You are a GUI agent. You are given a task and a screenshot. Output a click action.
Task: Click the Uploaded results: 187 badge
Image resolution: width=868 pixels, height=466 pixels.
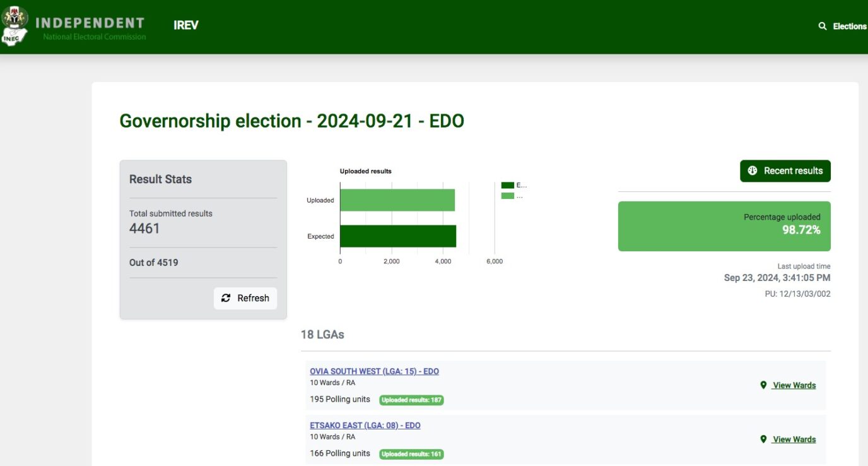click(411, 400)
